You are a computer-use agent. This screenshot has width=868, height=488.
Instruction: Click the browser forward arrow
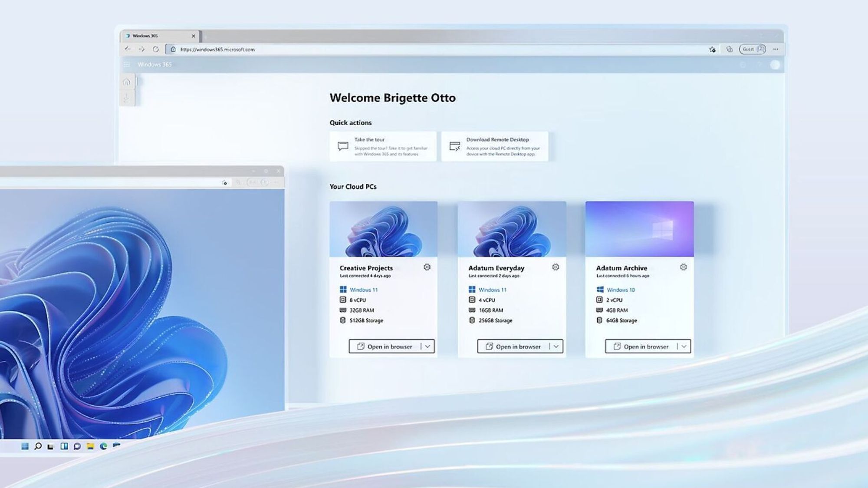[141, 49]
